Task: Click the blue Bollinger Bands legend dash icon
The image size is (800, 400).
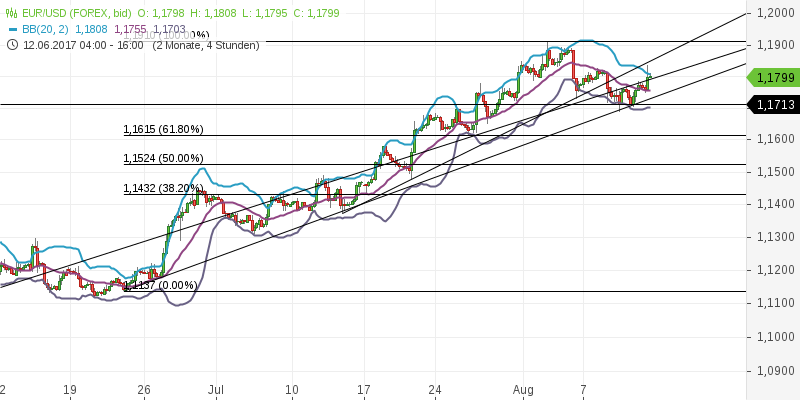Action: pos(11,30)
